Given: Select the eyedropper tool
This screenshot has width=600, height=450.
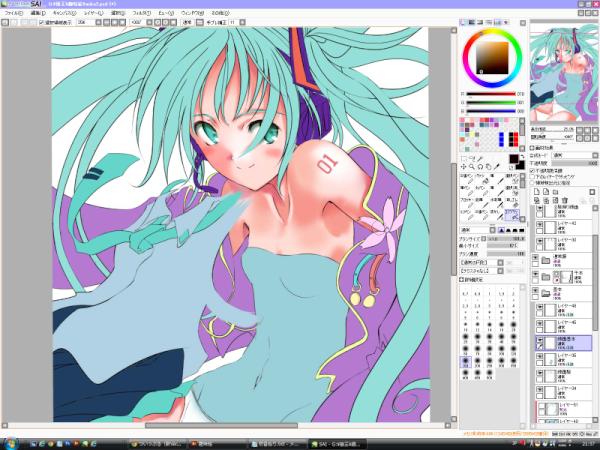Looking at the screenshot, I should pyautogui.click(x=497, y=167).
